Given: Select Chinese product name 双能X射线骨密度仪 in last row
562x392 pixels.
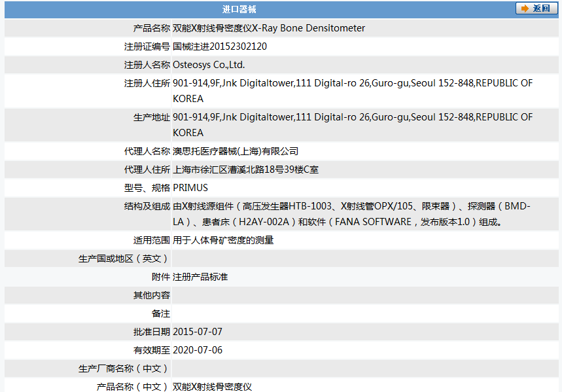Looking at the screenshot, I should pyautogui.click(x=212, y=387).
